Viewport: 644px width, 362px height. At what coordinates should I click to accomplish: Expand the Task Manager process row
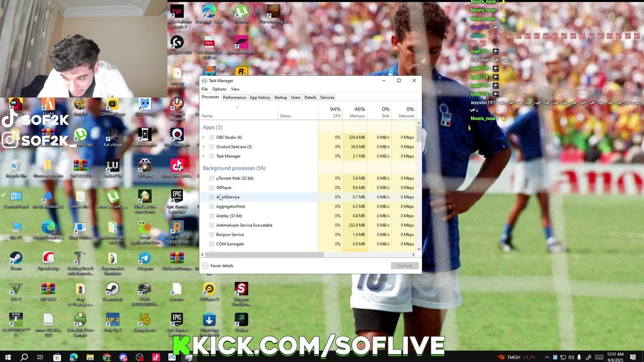click(203, 156)
